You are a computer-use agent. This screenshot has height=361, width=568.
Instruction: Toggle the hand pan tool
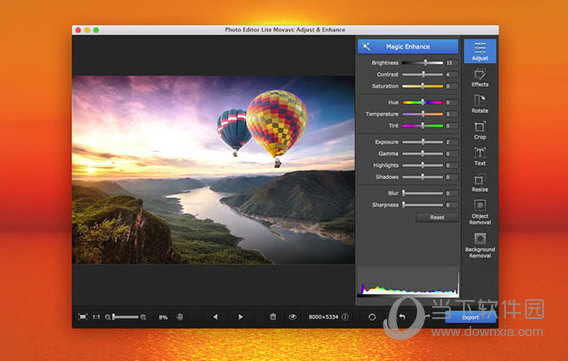click(180, 317)
